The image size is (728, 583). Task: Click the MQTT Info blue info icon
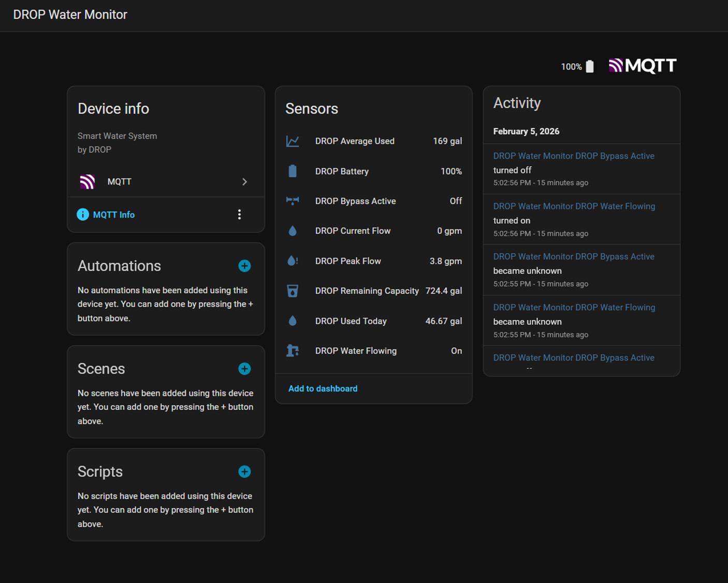point(83,215)
